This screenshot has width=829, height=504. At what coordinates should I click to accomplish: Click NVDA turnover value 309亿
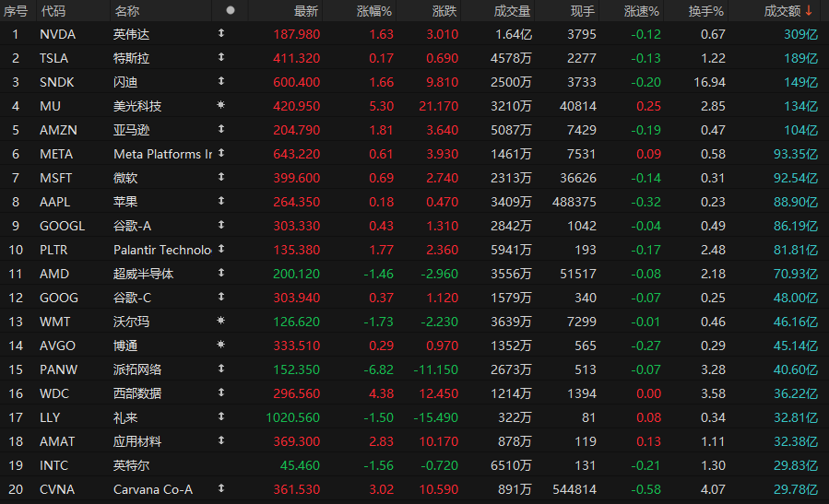801,34
